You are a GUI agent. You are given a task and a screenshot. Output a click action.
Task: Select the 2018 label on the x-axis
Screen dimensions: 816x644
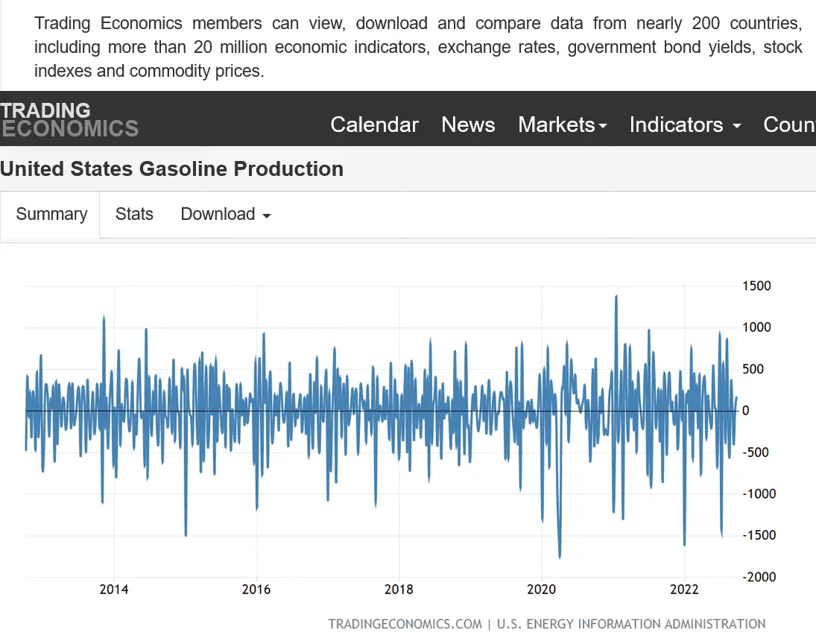click(399, 590)
